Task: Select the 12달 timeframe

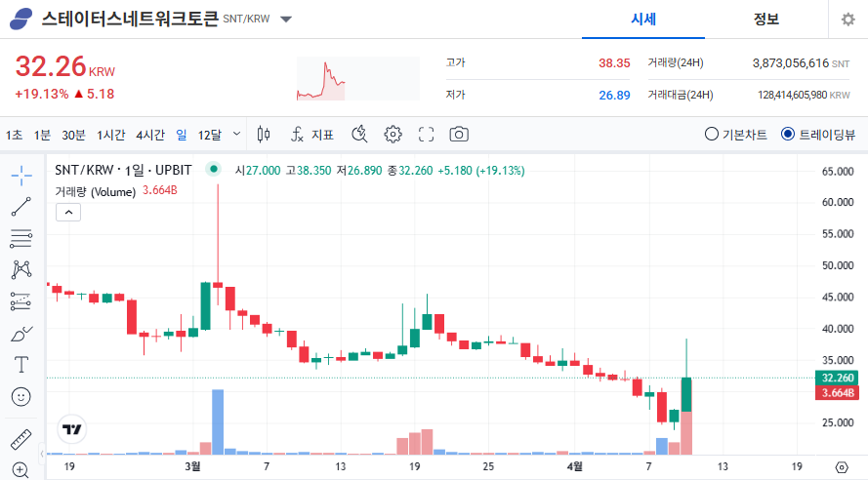Action: coord(210,135)
